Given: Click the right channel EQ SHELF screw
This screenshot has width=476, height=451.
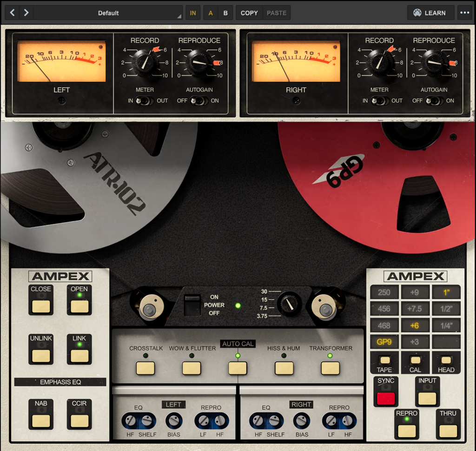Looking at the screenshot, I should [x=275, y=421].
